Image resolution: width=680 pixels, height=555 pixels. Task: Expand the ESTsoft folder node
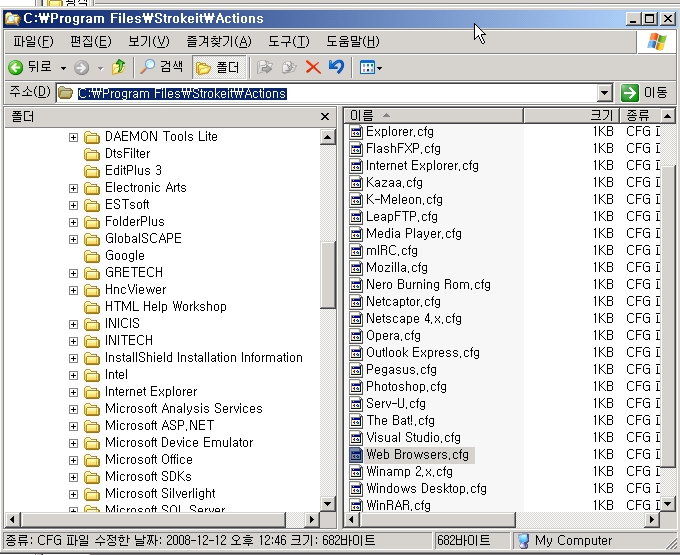point(73,205)
